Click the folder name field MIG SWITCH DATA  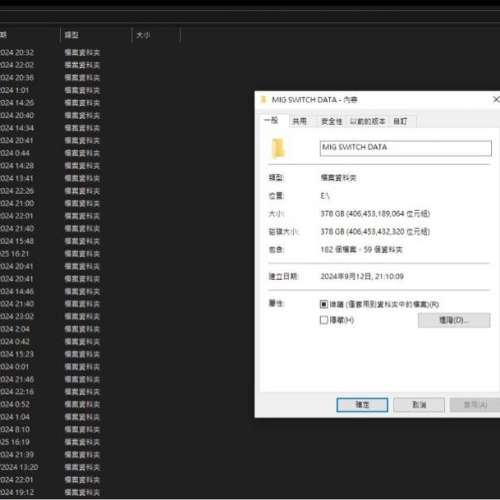pos(405,148)
